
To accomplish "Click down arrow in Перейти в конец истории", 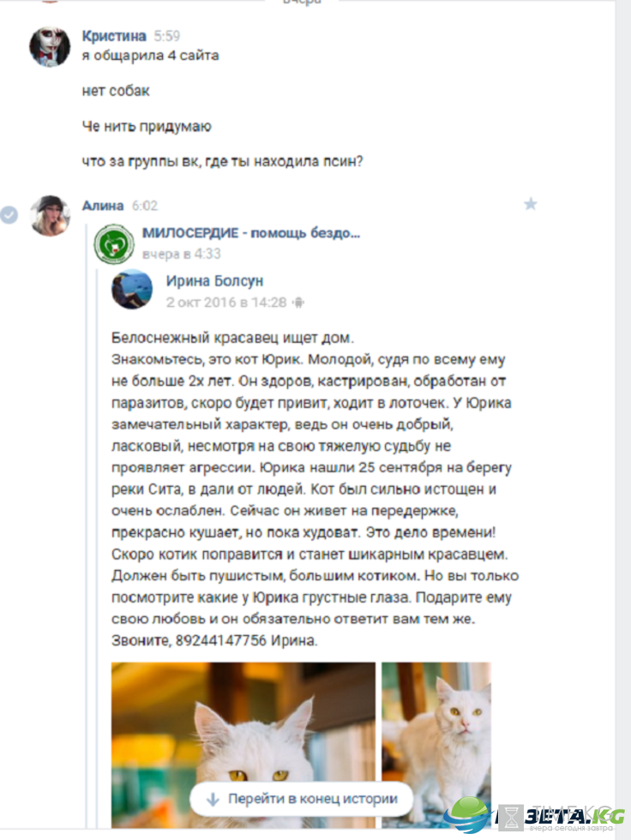I will point(213,799).
